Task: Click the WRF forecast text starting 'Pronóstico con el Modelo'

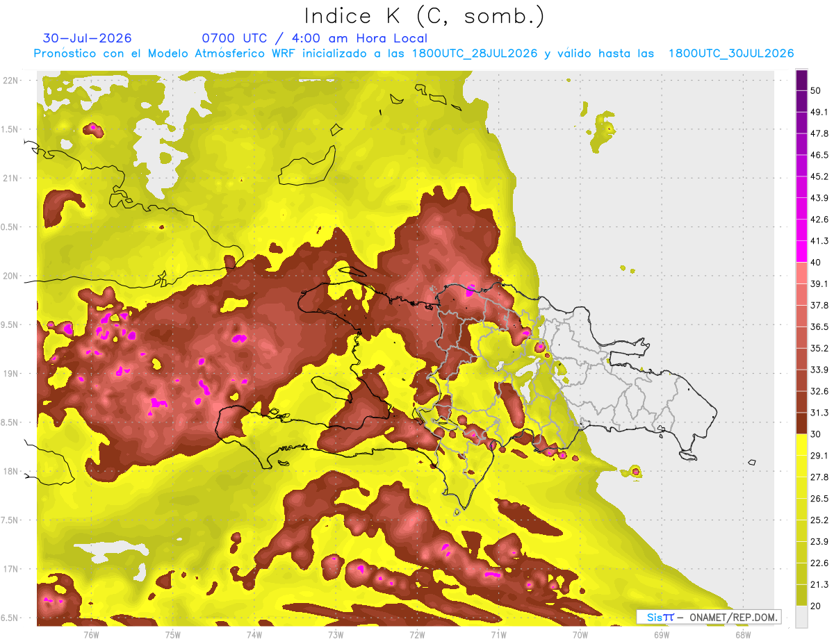Action: [414, 53]
